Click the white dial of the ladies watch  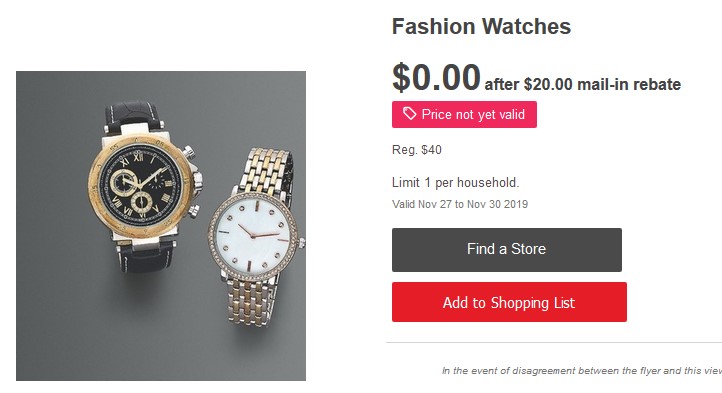(253, 234)
